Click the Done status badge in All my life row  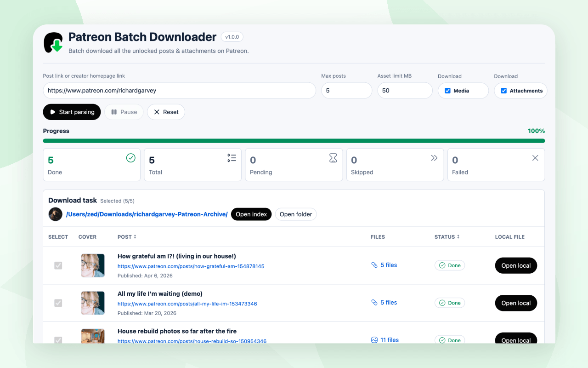coord(450,303)
